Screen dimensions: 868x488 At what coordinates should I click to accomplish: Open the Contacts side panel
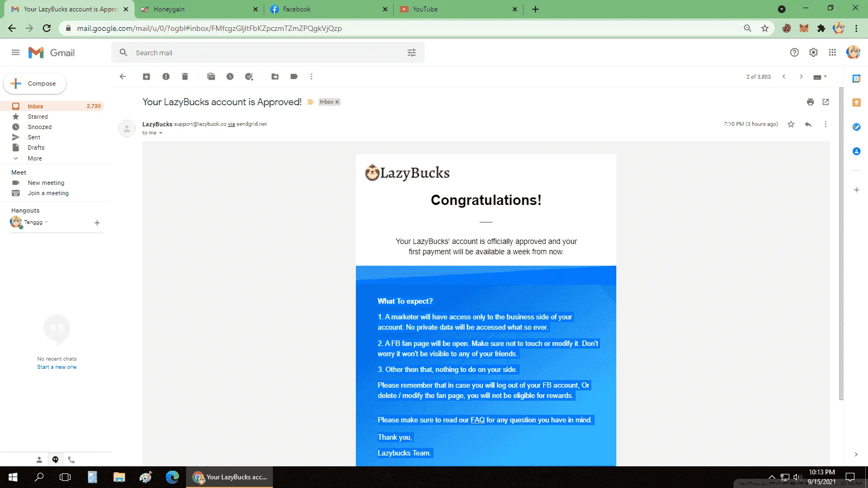857,151
